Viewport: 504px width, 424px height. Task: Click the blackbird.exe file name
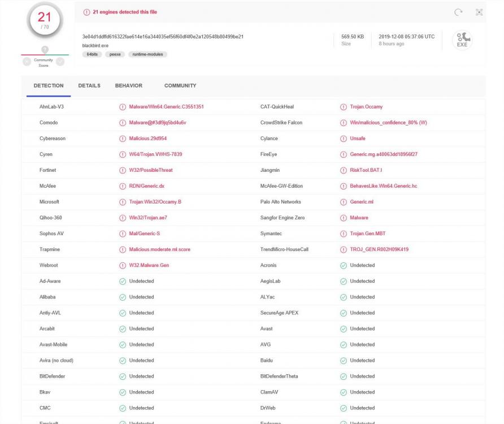click(x=95, y=46)
